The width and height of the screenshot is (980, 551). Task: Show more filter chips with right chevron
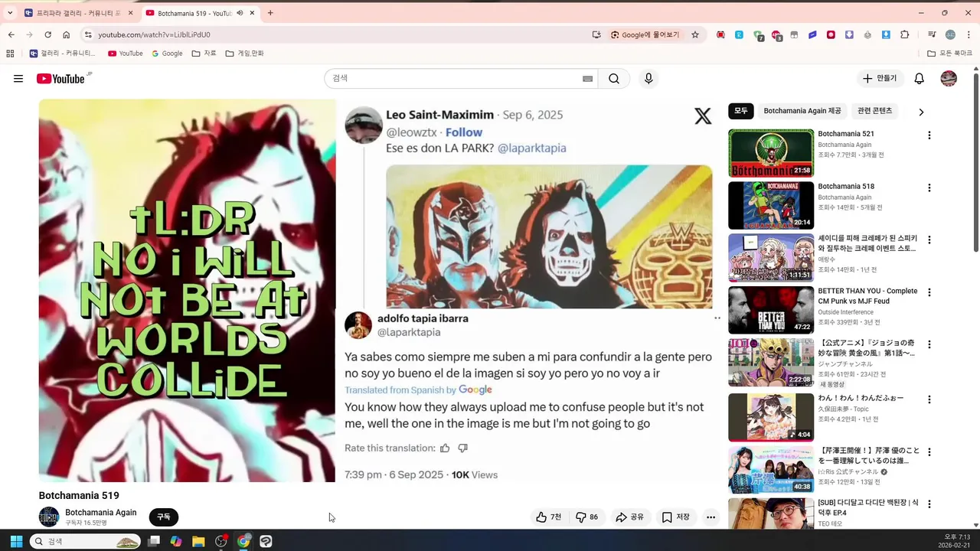pos(921,112)
